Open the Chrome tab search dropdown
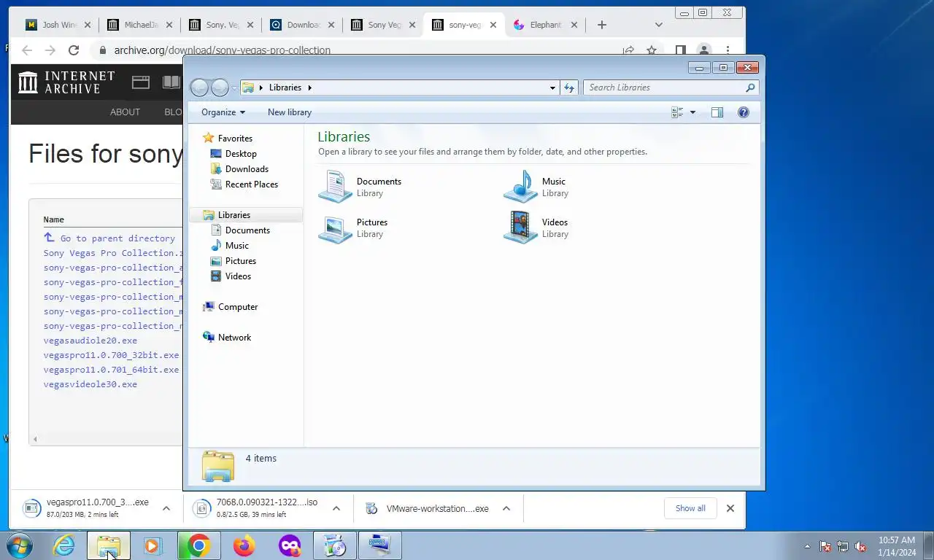The width and height of the screenshot is (934, 560). coord(658,25)
